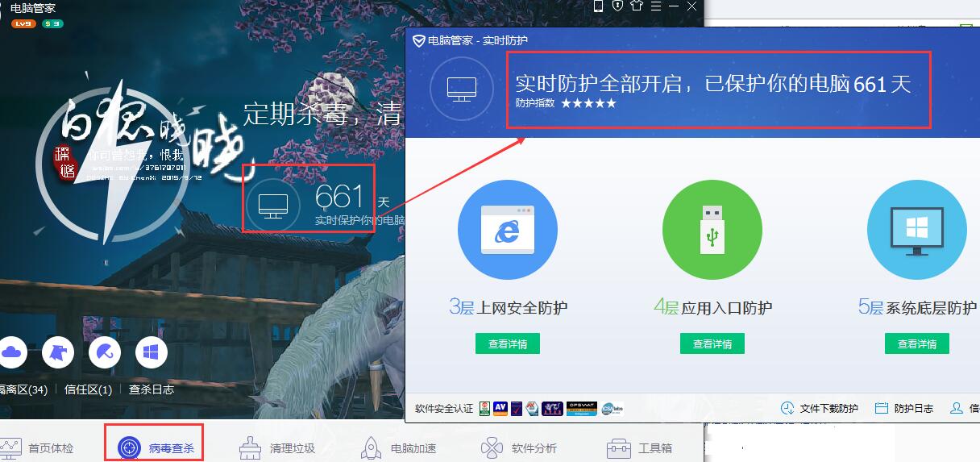Click 查看详情 under 上网安全防护
The width and height of the screenshot is (980, 462).
[x=508, y=343]
